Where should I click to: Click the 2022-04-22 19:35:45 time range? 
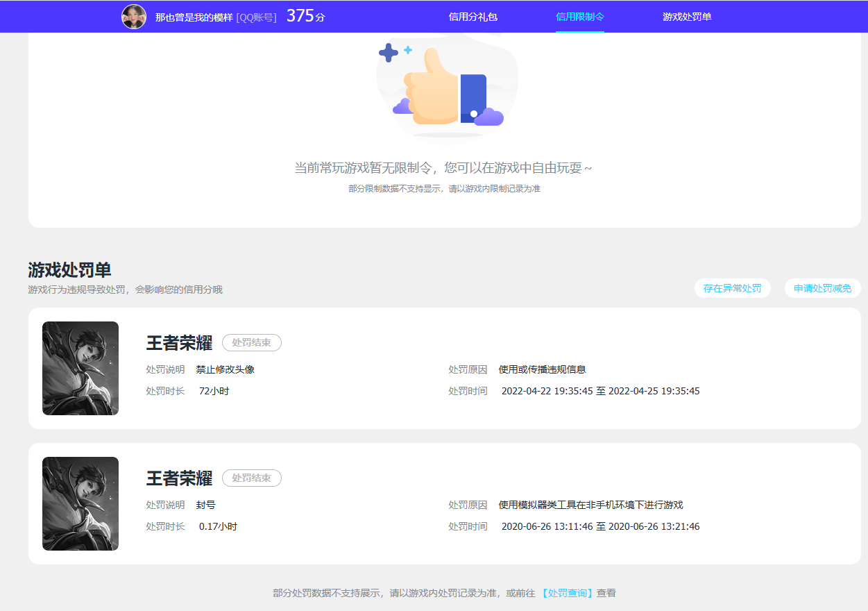pyautogui.click(x=600, y=391)
